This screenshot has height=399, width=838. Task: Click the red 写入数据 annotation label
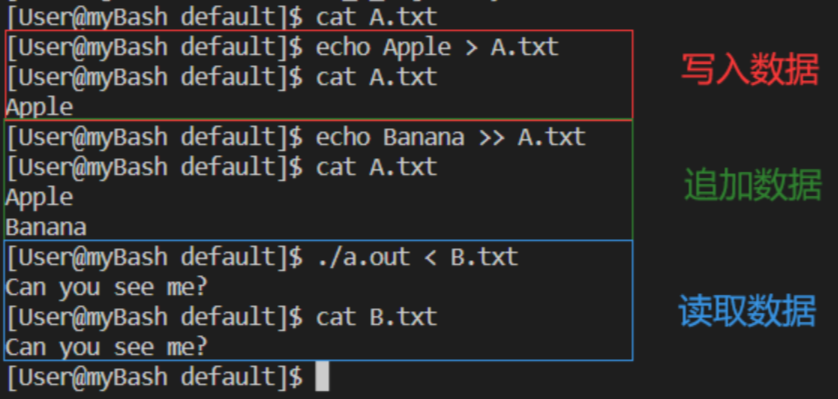coord(750,71)
